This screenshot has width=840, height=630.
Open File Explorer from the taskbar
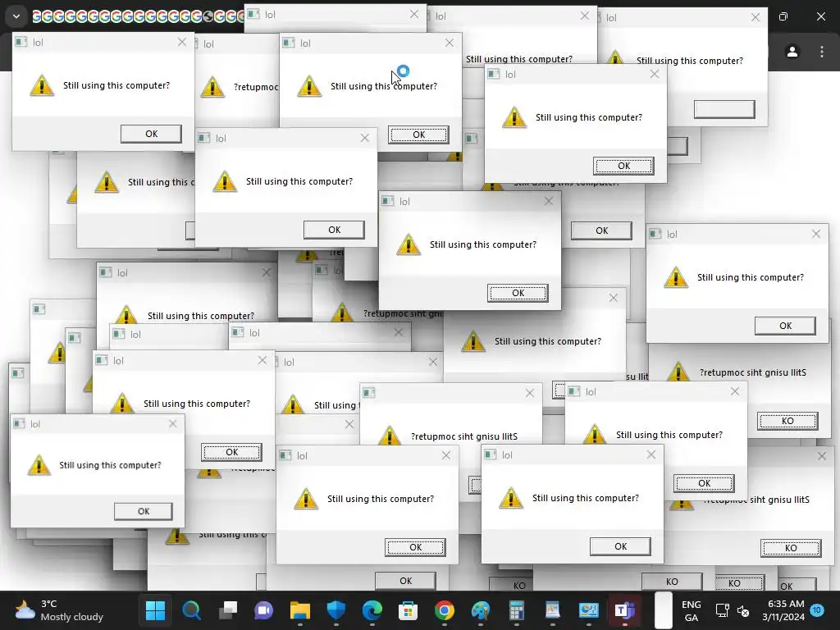(300, 610)
